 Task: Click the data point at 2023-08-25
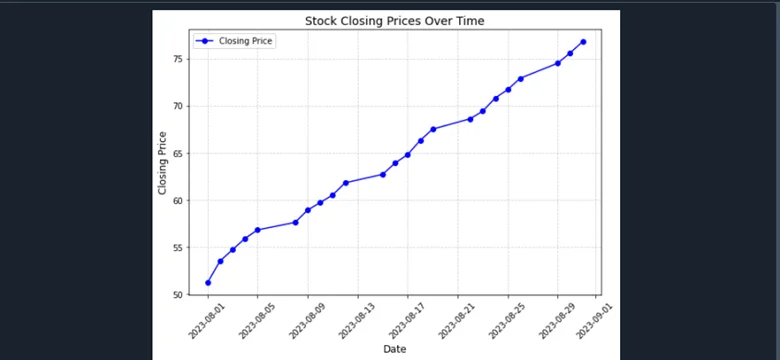point(508,90)
